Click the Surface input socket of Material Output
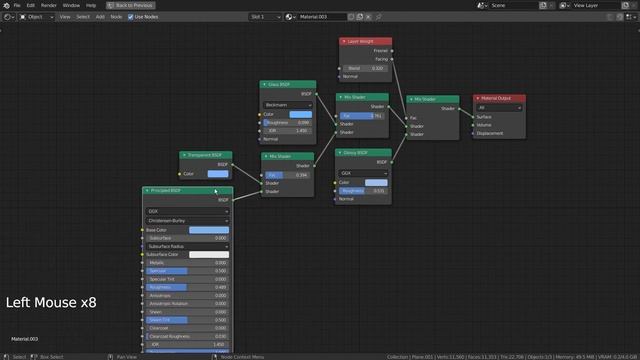This screenshot has width=640, height=360. 473,117
